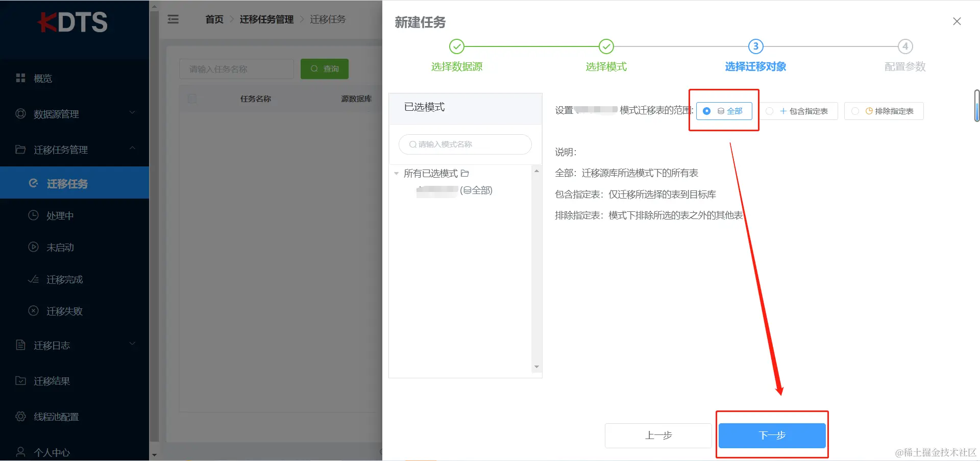Click the 迁移任务 refresh icon

[x=34, y=183]
